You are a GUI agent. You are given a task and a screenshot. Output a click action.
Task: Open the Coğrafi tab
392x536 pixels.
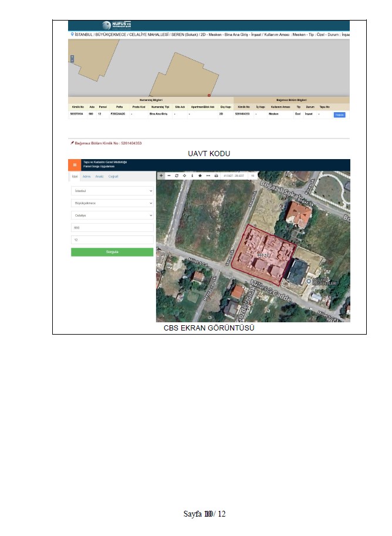click(113, 176)
